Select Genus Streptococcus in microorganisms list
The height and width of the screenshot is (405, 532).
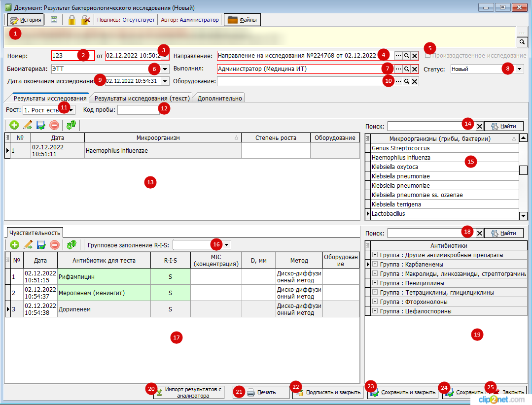[444, 148]
